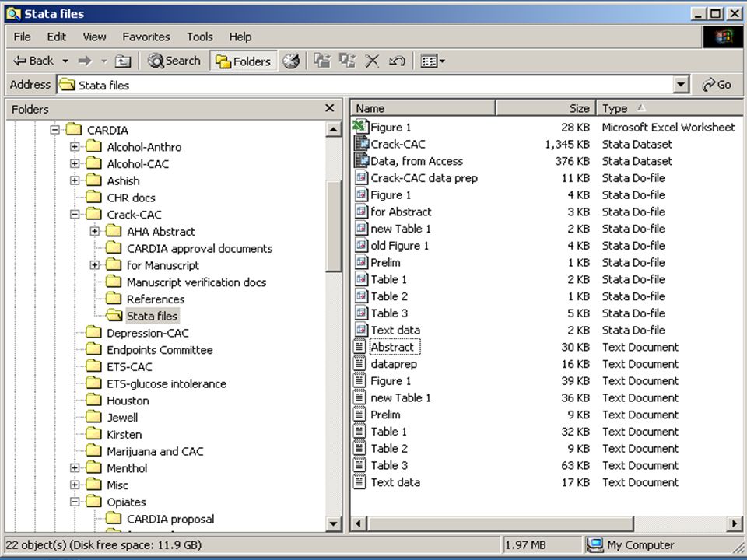This screenshot has width=747, height=560.
Task: Click file list horizontal scroll left arrow
Action: 358,523
